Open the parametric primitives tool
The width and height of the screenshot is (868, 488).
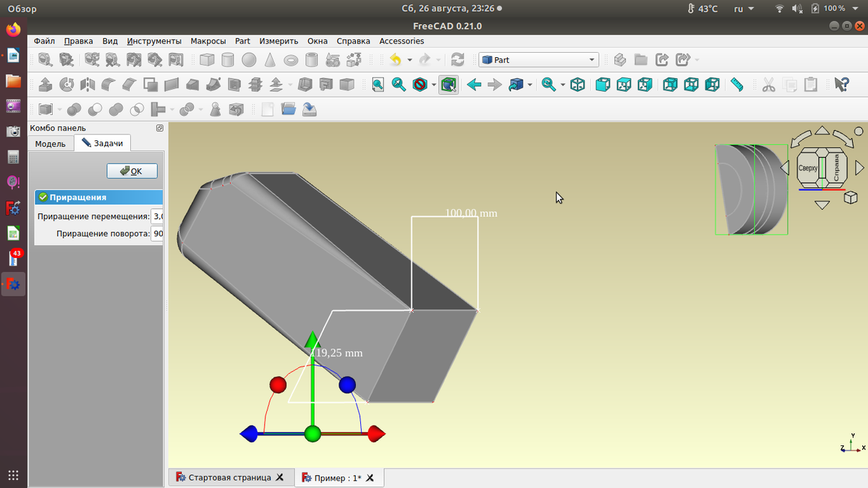tap(333, 60)
